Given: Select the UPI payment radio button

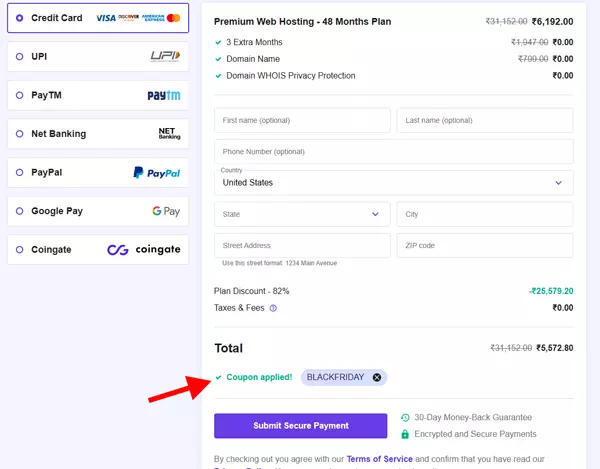Looking at the screenshot, I should point(19,57).
